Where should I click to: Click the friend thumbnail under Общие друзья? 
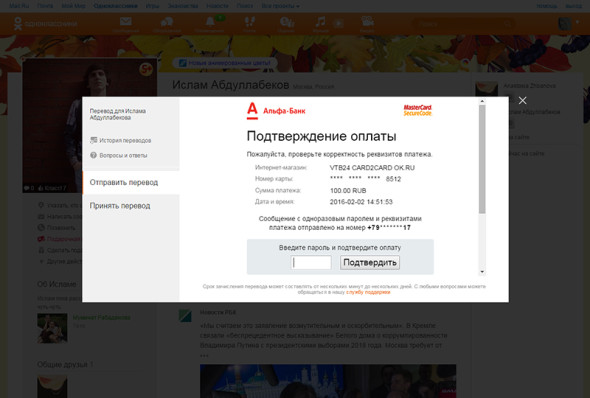click(x=52, y=386)
